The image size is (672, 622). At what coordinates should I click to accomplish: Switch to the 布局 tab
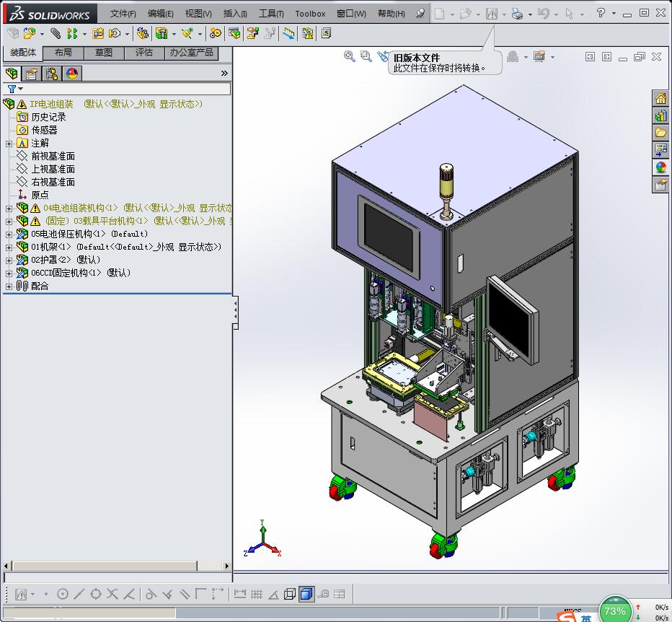63,53
